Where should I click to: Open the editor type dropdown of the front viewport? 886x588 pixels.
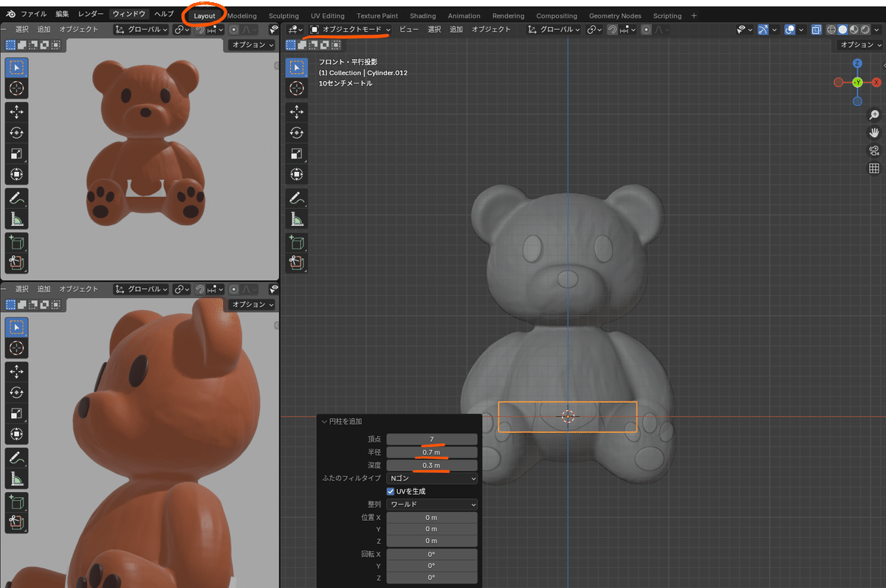[295, 30]
